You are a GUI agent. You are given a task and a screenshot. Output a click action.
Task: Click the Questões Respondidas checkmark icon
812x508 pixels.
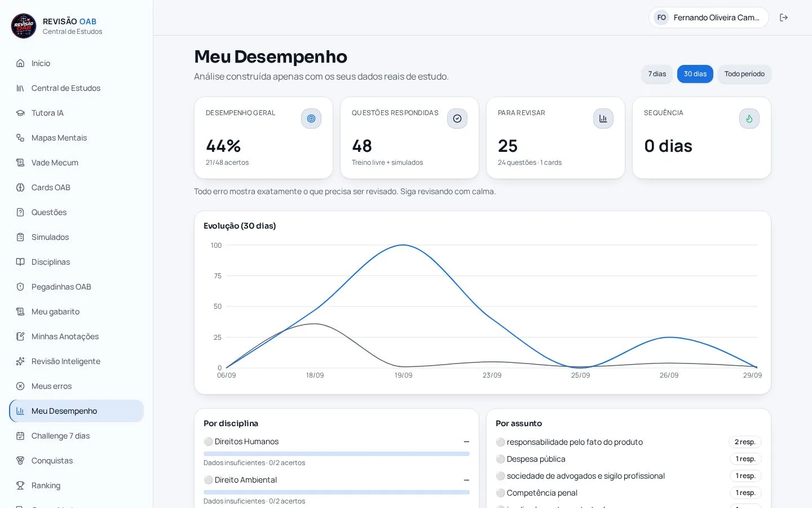point(457,119)
